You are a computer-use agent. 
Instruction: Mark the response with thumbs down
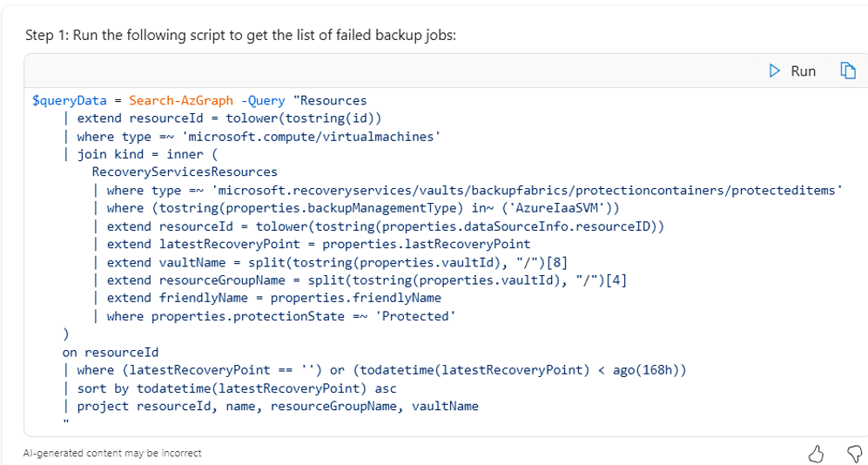pos(854,453)
